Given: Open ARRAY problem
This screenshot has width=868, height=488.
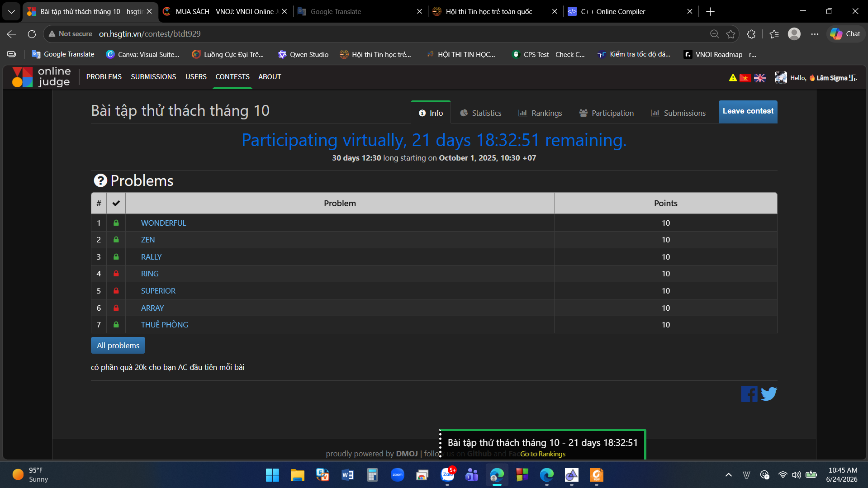Looking at the screenshot, I should [152, 308].
